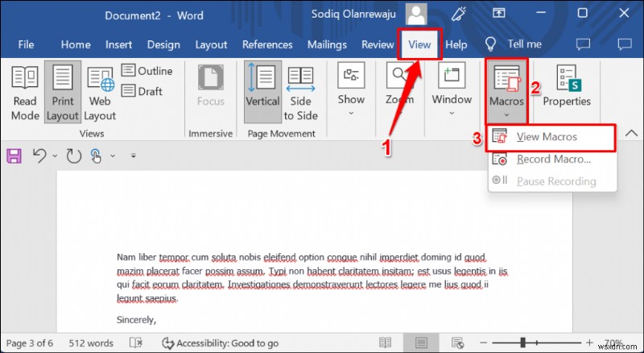The image size is (644, 353).
Task: Open the Insert ribbon tab
Action: pos(118,44)
